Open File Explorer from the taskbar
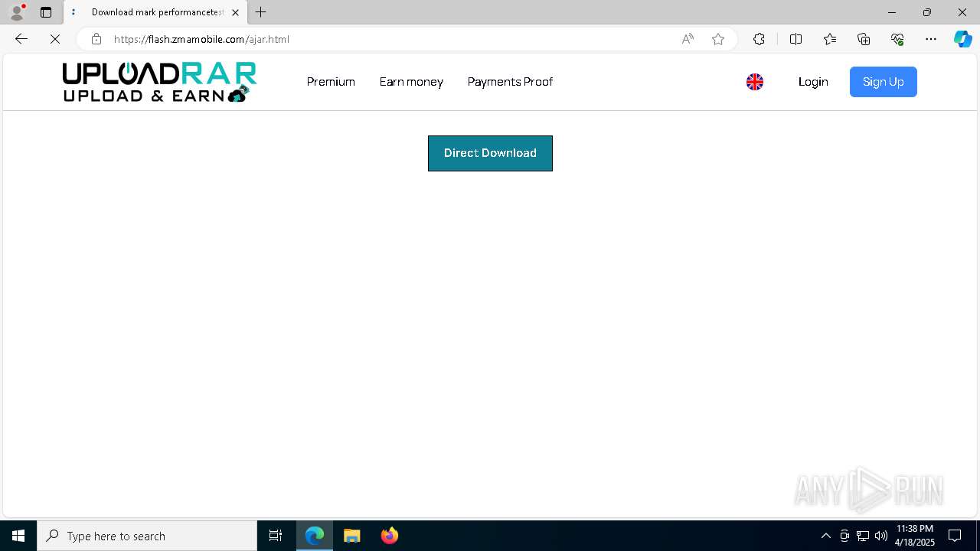Screen dimensions: 980x551 click(x=352, y=536)
